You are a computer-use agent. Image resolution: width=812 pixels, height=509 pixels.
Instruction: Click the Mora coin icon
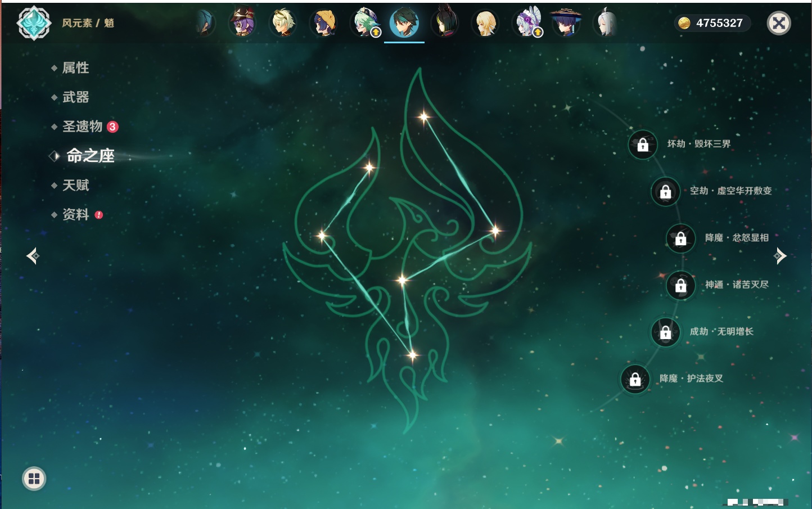[x=684, y=23]
